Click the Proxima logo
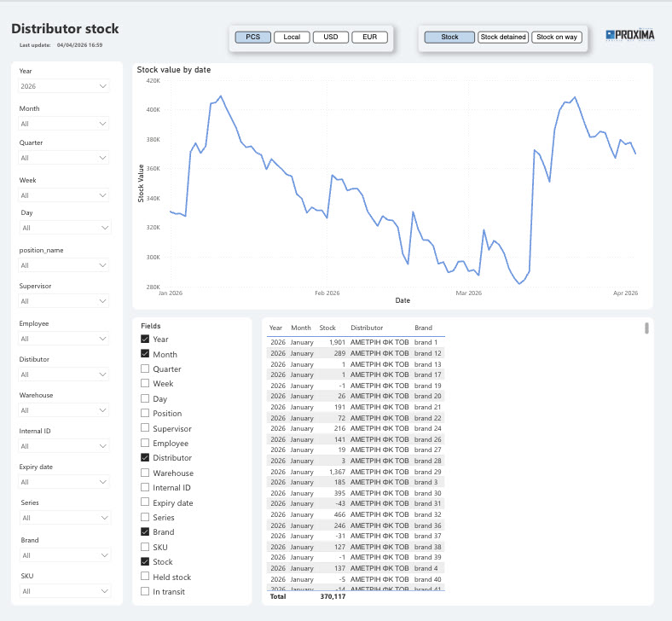Image resolution: width=672 pixels, height=621 pixels. (630, 35)
